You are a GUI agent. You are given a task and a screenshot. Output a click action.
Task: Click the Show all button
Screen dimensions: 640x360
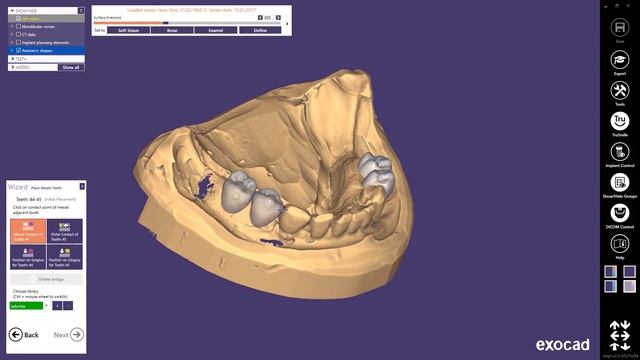71,67
